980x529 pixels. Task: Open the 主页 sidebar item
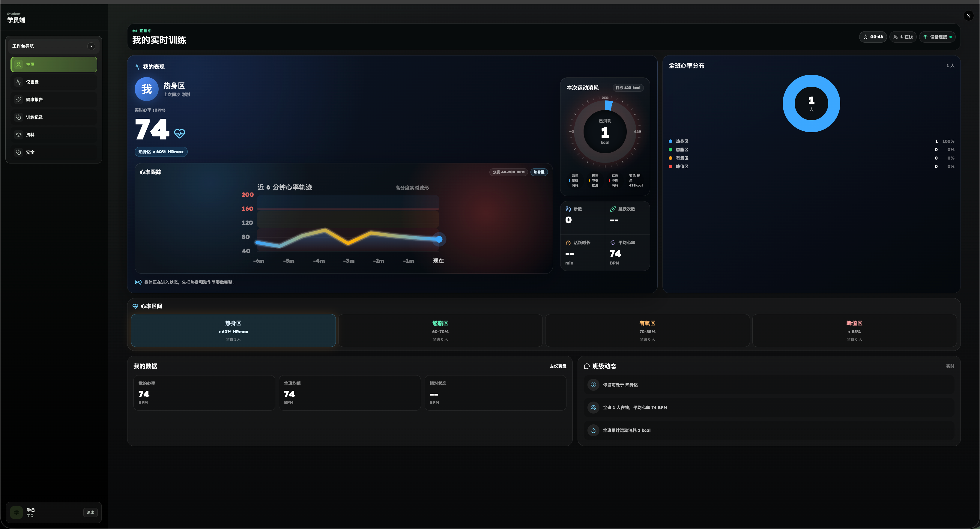(x=54, y=64)
